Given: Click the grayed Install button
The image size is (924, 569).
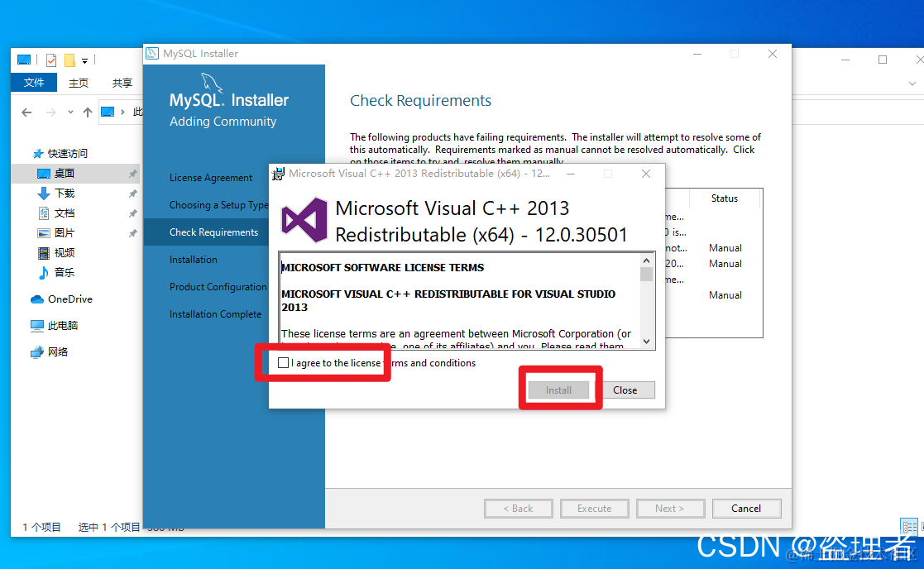Looking at the screenshot, I should 558,390.
